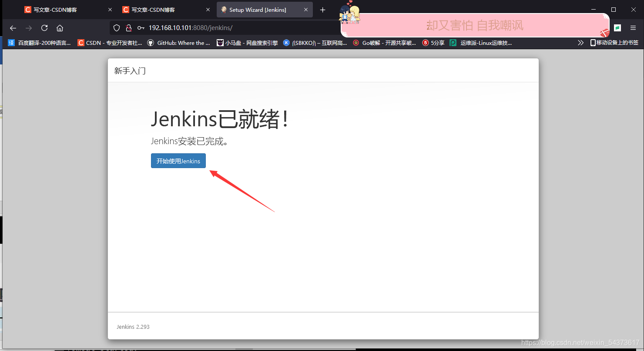Click the saved password key icon
The height and width of the screenshot is (351, 644).
click(141, 28)
